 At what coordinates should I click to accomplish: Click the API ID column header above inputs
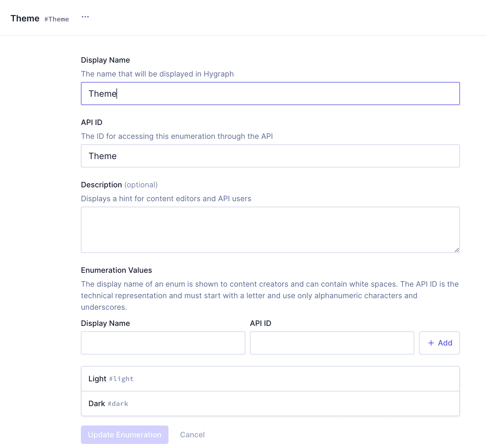261,323
